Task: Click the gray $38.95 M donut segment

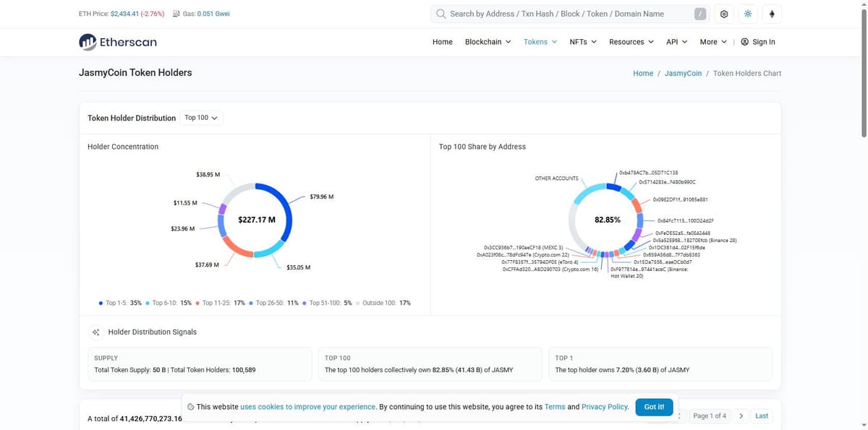Action: [237, 192]
